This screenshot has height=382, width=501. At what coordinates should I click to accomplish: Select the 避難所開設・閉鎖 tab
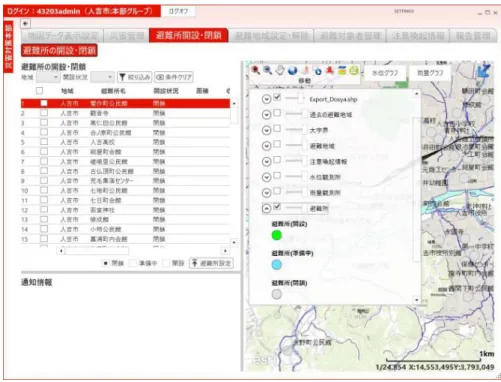coord(189,35)
